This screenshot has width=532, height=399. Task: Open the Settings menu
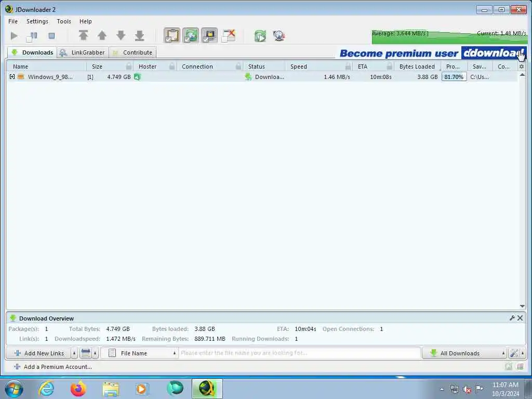point(37,21)
